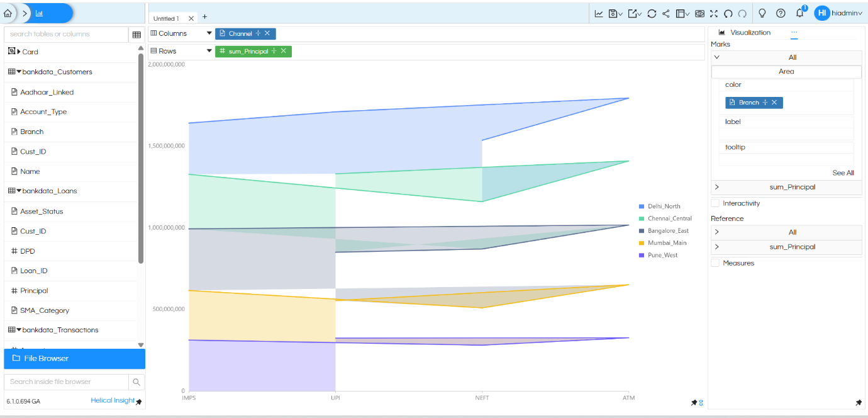Open the help question mark icon
Image resolution: width=868 pixels, height=418 pixels.
tap(781, 13)
